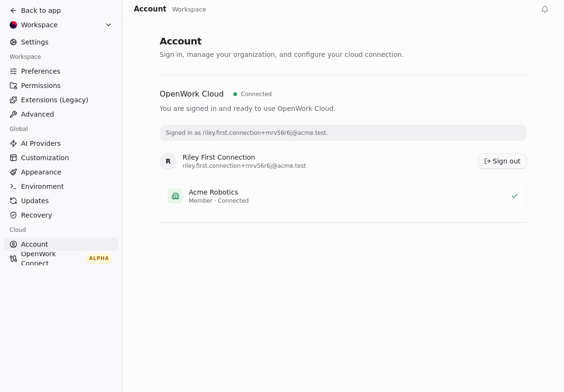564x392 pixels.
Task: Click the Workspace breadcrumb in header
Action: 189,10
